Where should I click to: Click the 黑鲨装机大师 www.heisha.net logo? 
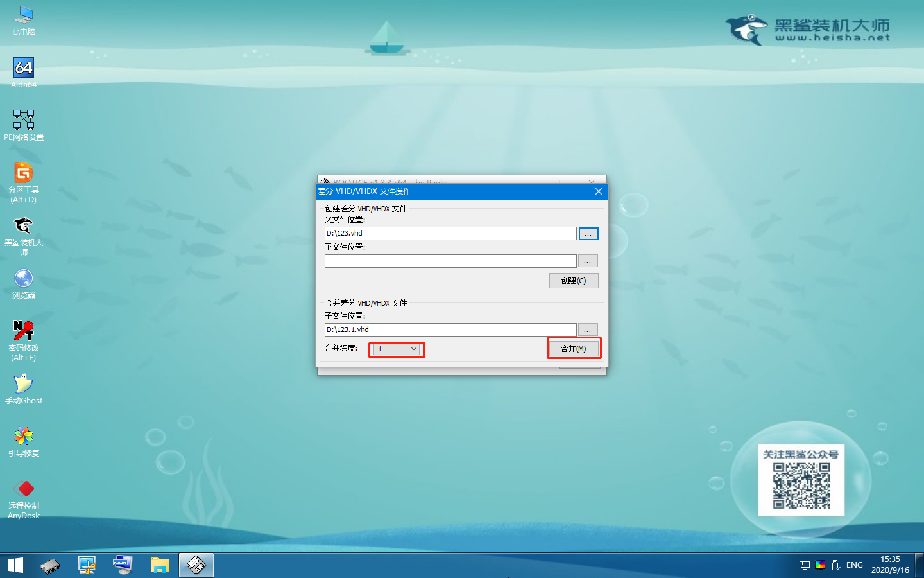(809, 30)
